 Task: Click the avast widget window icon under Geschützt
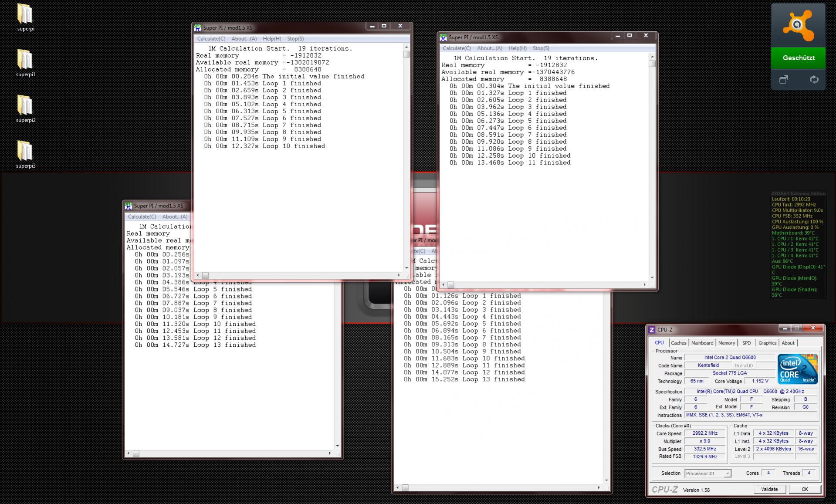(783, 80)
